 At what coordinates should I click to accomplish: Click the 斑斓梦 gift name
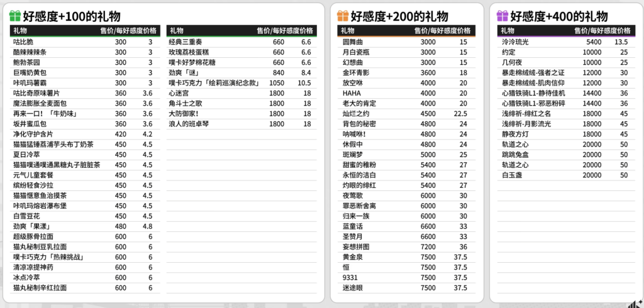pos(353,155)
